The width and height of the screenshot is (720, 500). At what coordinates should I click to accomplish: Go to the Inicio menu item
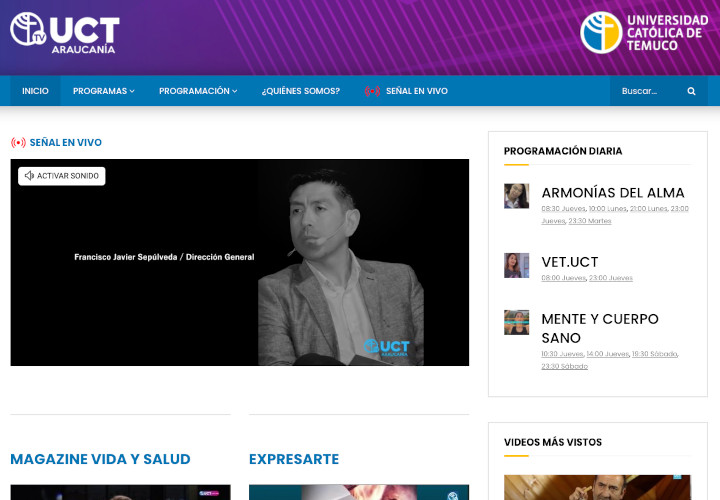tap(35, 91)
